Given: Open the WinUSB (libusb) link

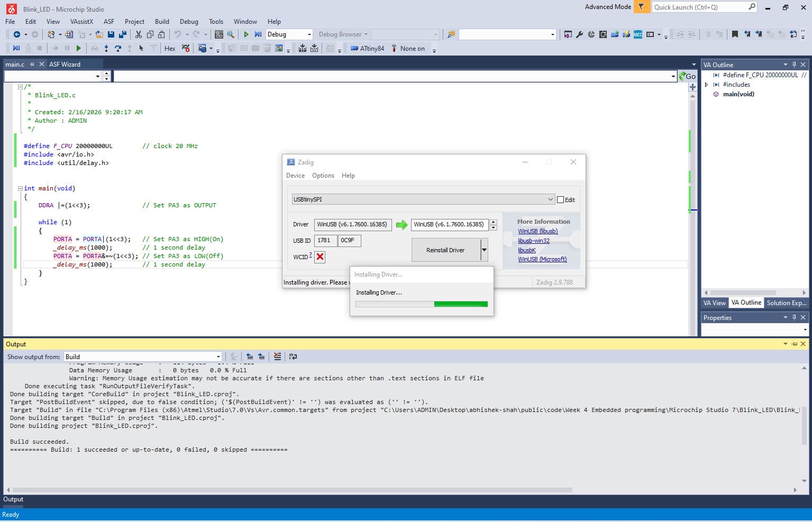Looking at the screenshot, I should pos(538,231).
